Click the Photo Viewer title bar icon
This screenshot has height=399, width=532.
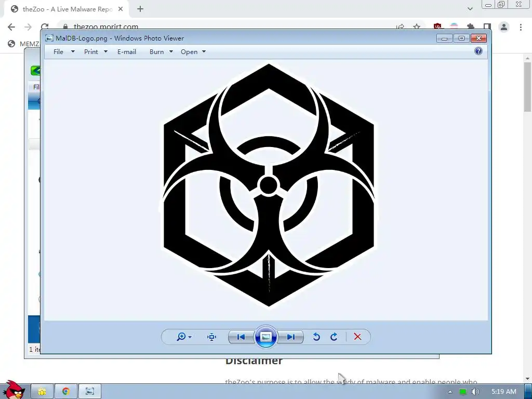tap(49, 38)
